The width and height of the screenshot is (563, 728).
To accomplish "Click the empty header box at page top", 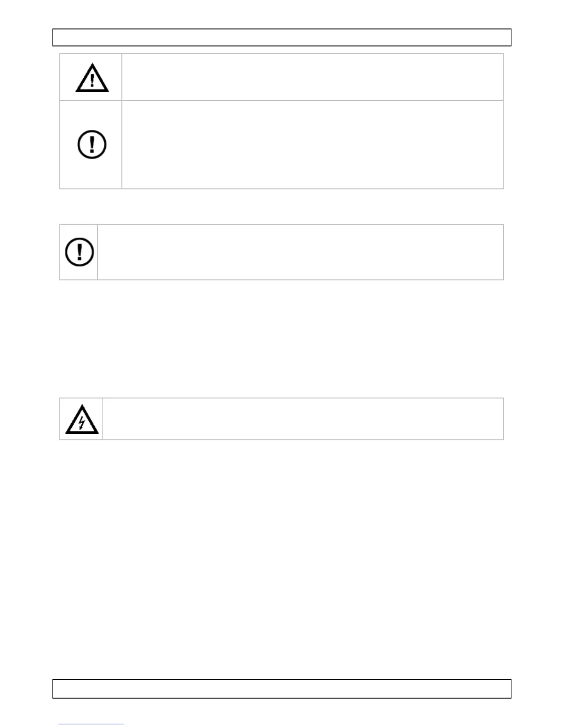I will coord(281,38).
